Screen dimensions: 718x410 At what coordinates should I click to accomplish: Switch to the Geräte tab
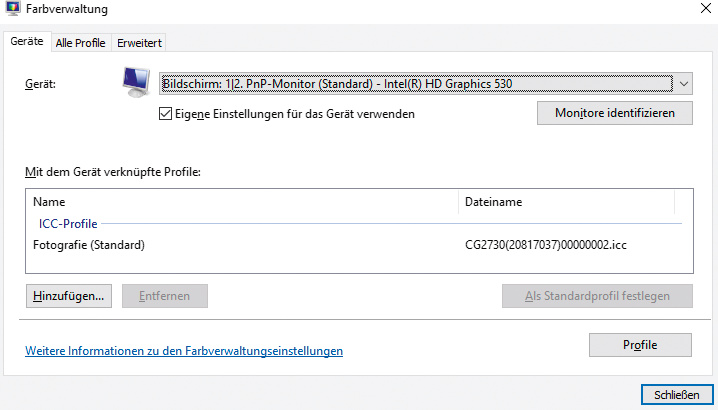26,42
